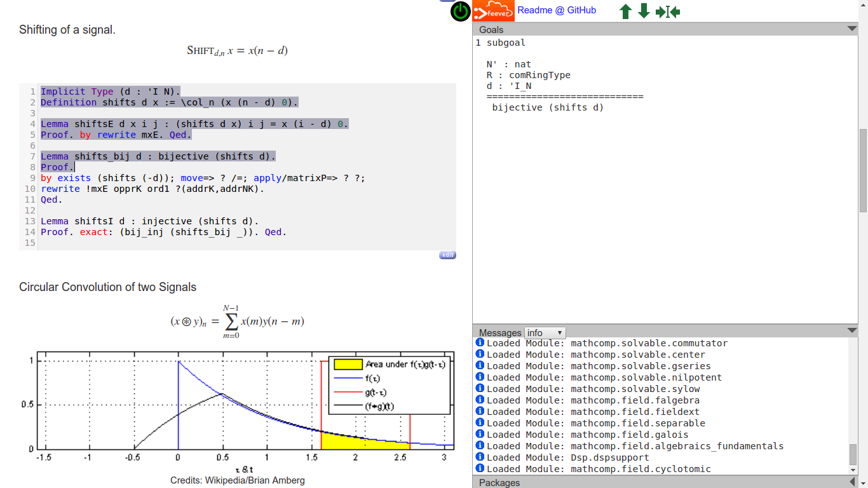Step back with the green up arrow
The image size is (868, 488).
(626, 11)
